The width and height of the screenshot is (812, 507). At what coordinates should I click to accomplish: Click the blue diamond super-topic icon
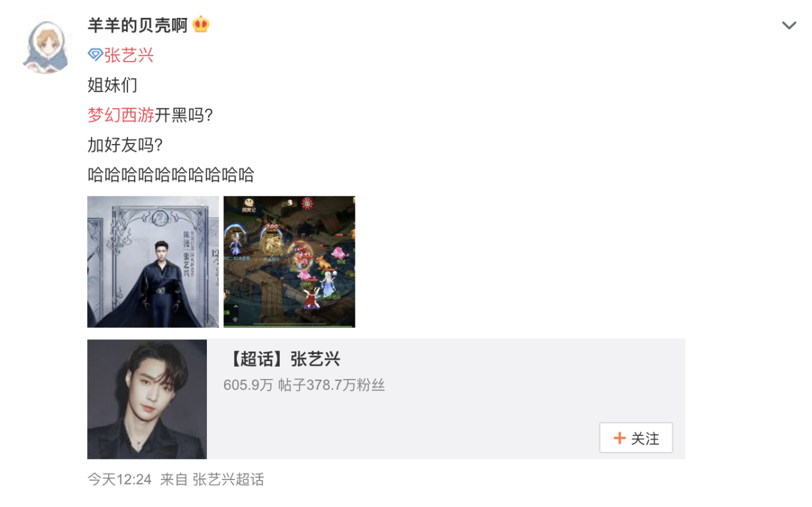tap(95, 55)
